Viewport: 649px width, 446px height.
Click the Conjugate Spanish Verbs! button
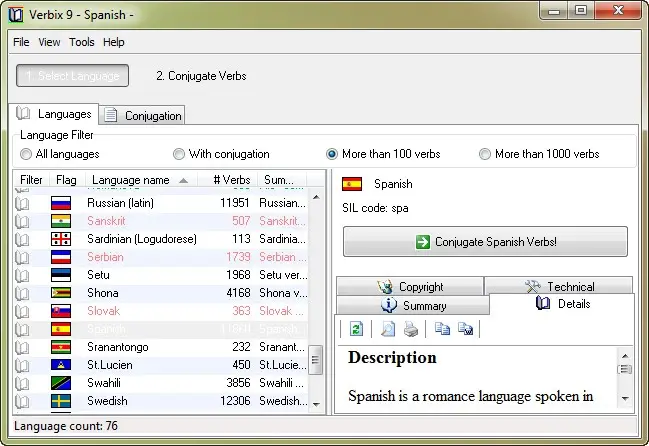pyautogui.click(x=485, y=242)
